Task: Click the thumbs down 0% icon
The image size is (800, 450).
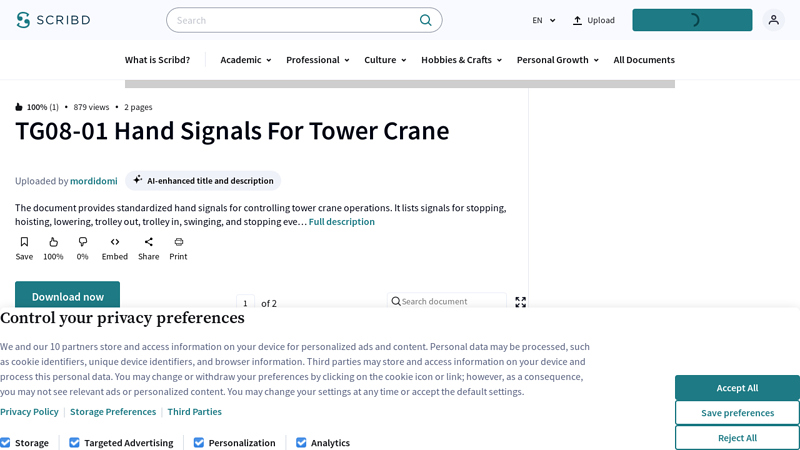Action: point(83,242)
